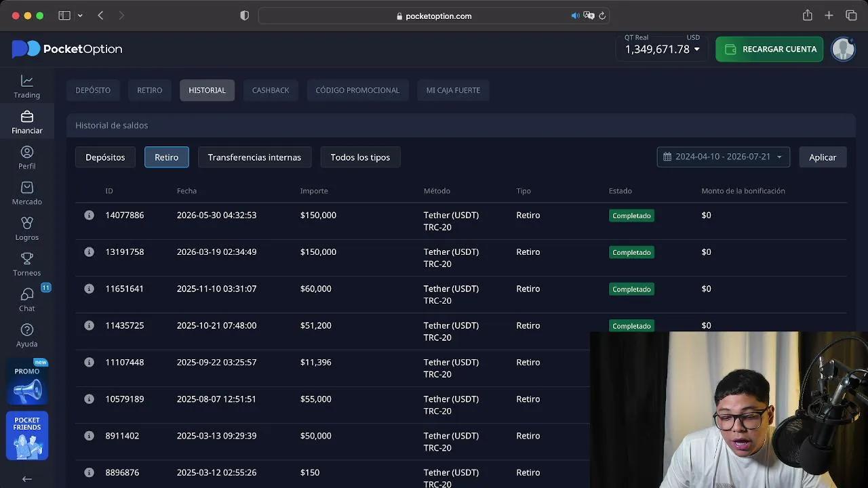Show info for withdrawal 14077886
The height and width of the screenshot is (488, 868).
click(89, 215)
